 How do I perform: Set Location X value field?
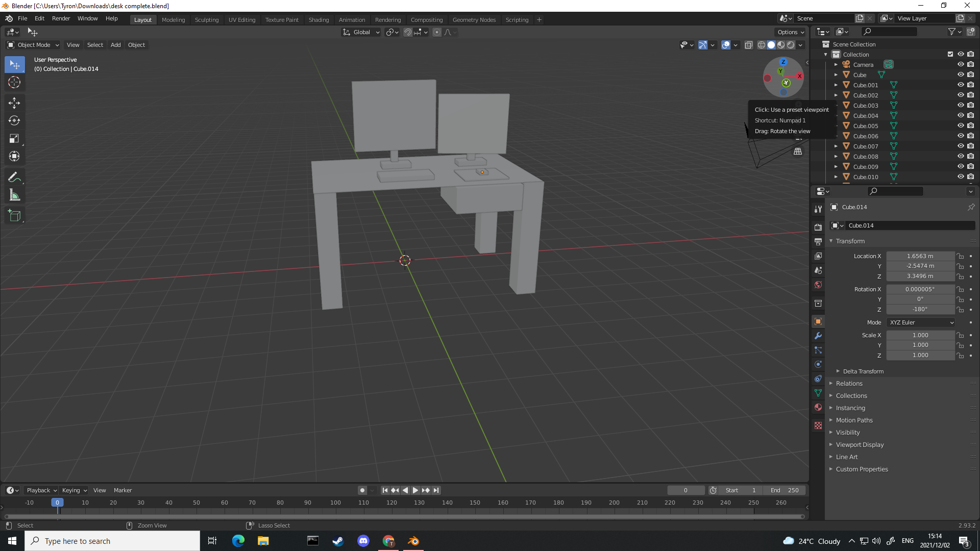[920, 256]
